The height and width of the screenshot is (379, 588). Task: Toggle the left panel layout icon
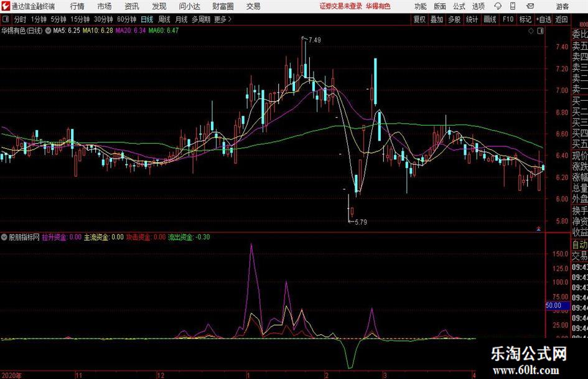pos(6,19)
